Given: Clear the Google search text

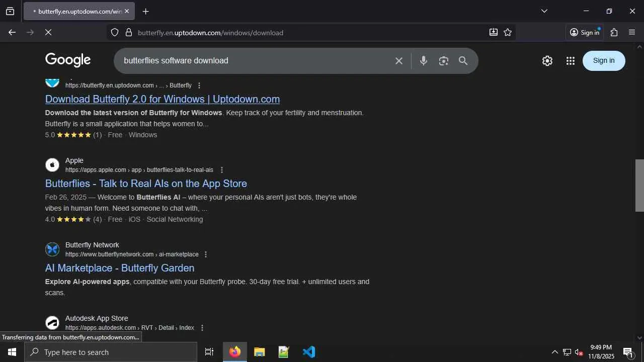Looking at the screenshot, I should pyautogui.click(x=399, y=61).
